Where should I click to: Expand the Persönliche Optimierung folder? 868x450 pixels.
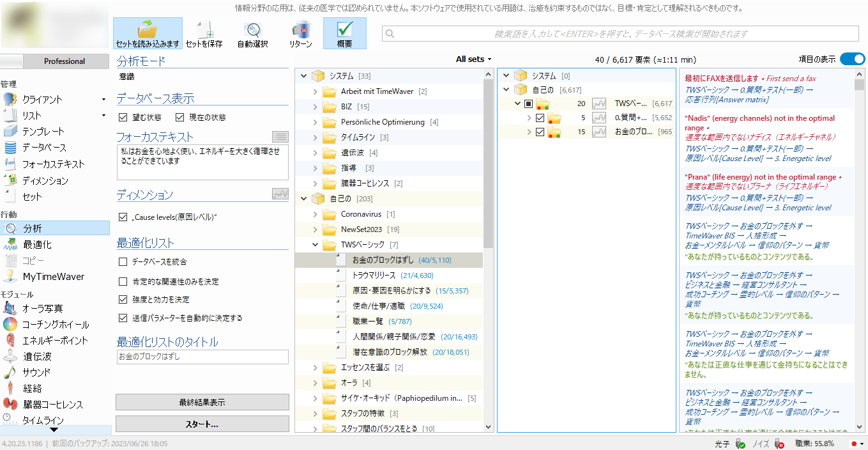pyautogui.click(x=316, y=122)
